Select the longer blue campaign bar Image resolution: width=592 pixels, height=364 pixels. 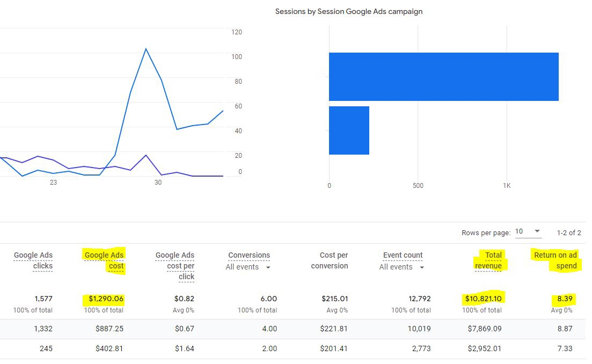[443, 77]
